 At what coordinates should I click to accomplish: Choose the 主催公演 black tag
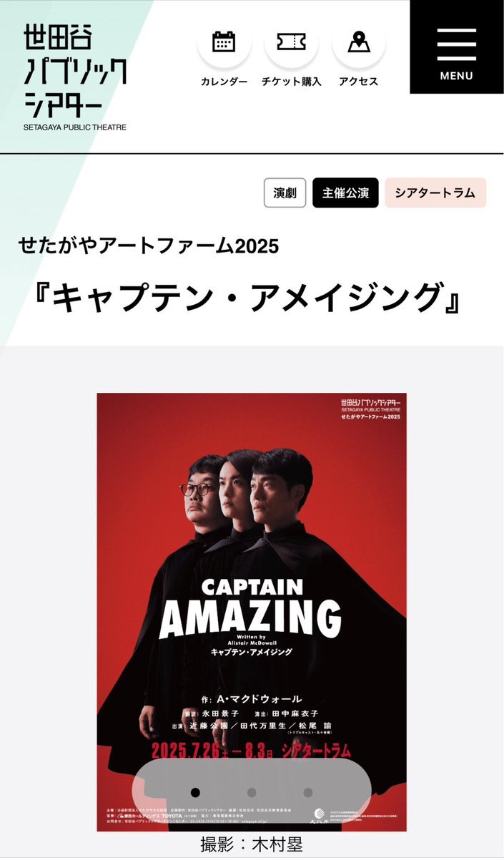coord(345,192)
